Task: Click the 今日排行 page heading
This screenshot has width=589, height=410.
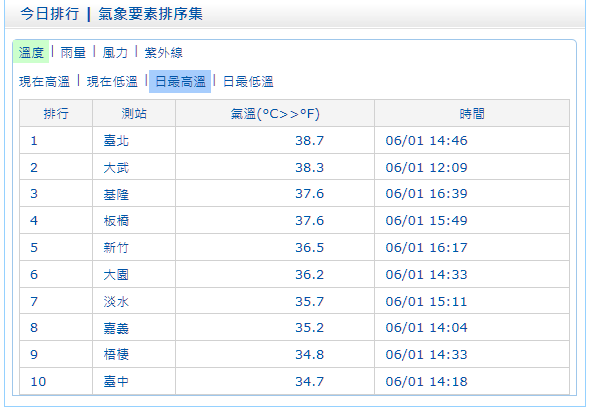Action: 50,14
